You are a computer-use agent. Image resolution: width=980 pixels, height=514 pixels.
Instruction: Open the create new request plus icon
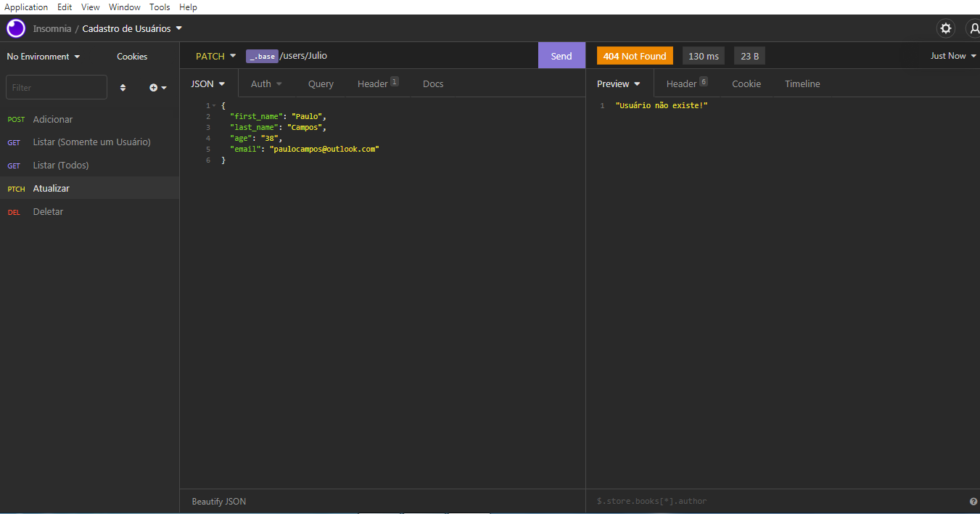tap(155, 87)
